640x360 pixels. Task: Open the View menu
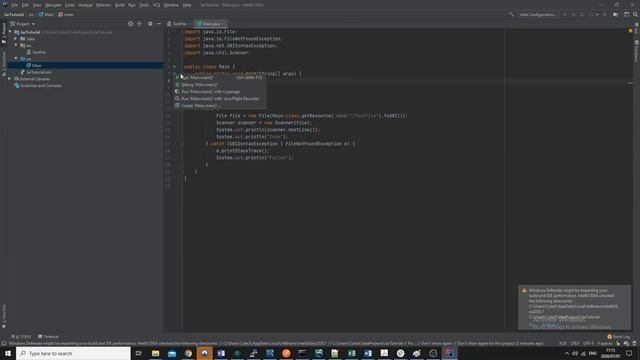coord(37,5)
